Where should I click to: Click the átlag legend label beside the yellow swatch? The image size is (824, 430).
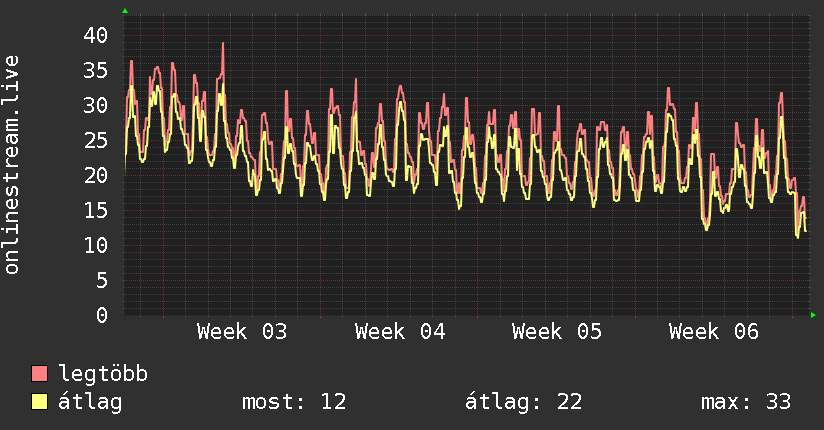click(x=90, y=402)
